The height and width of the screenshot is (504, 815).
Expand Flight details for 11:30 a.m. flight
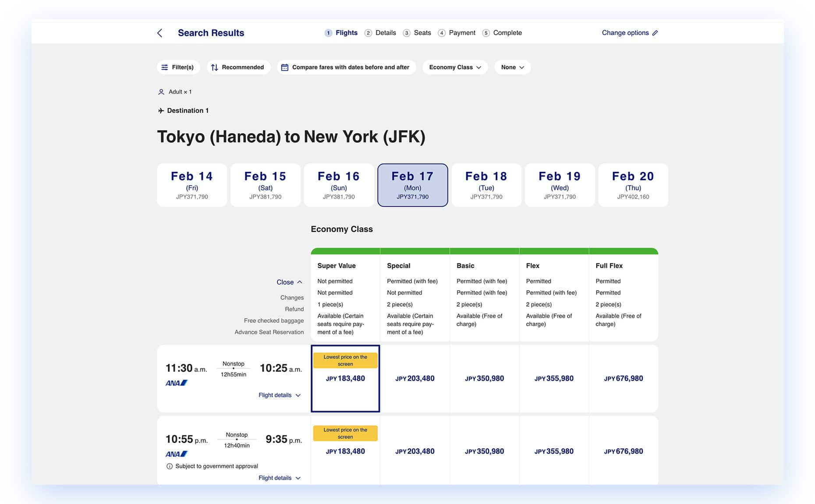(x=279, y=395)
